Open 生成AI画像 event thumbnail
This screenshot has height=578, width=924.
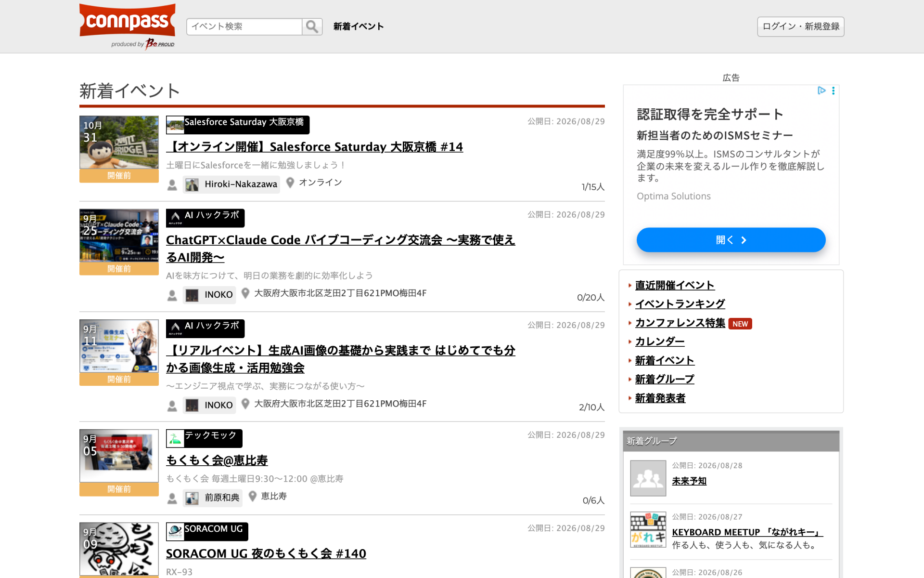119,346
